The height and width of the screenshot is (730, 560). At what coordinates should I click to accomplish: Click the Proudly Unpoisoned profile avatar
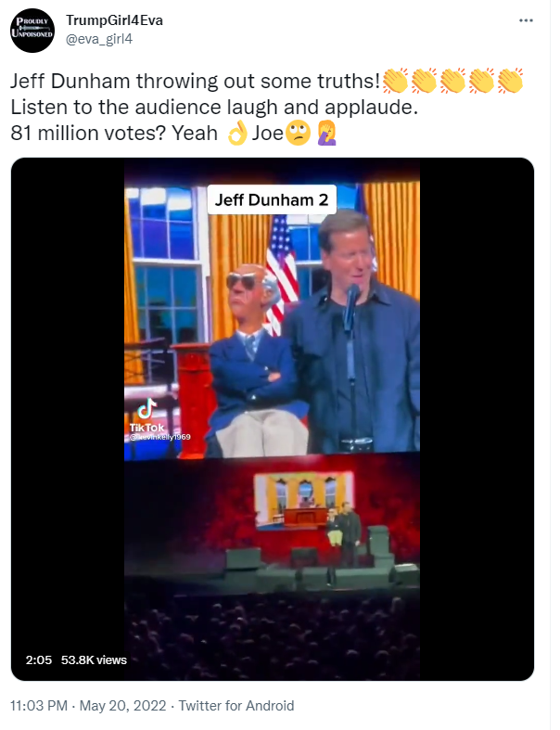(x=32, y=31)
